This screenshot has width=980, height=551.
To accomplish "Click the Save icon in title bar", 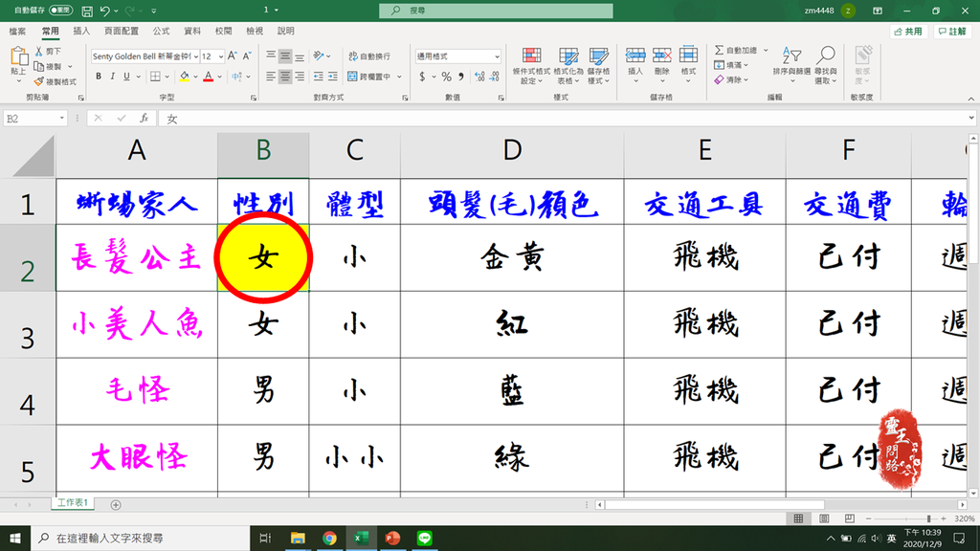I will [87, 11].
